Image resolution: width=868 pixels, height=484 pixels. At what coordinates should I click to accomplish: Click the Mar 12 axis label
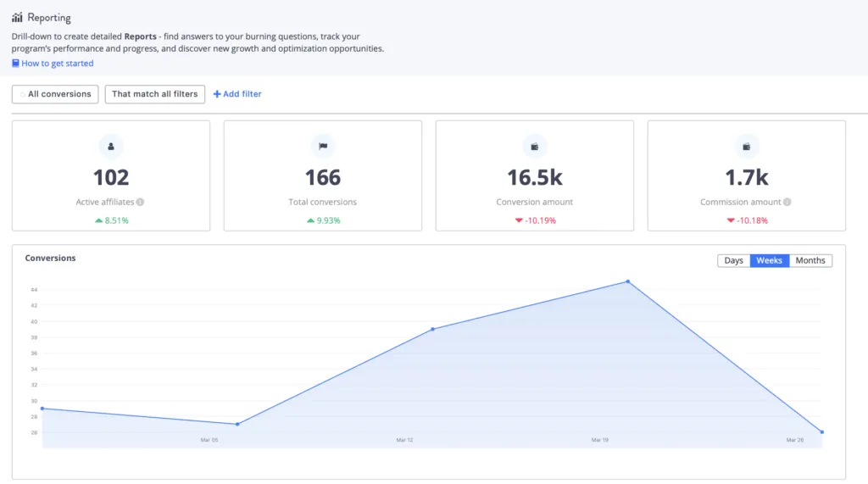(x=404, y=440)
